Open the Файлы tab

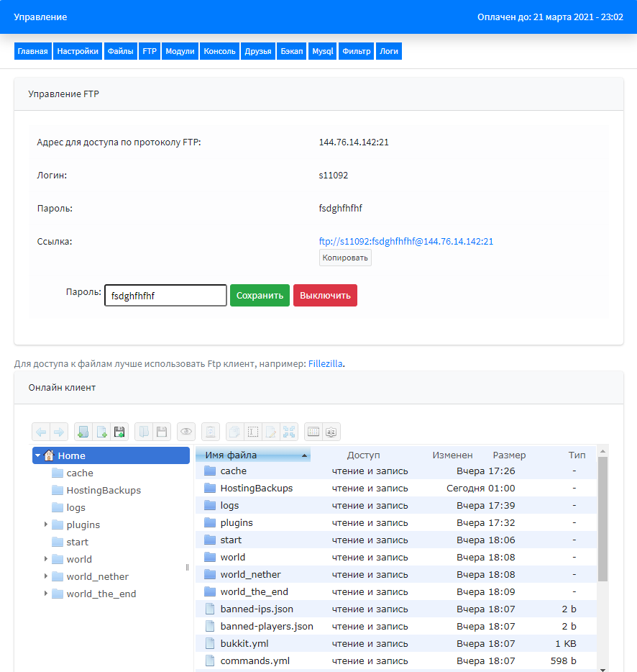(120, 51)
